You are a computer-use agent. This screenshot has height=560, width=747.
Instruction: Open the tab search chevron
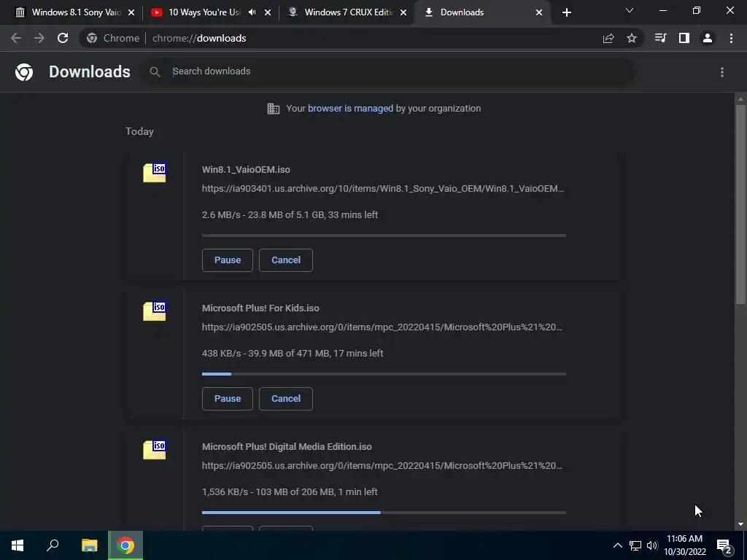pyautogui.click(x=630, y=10)
